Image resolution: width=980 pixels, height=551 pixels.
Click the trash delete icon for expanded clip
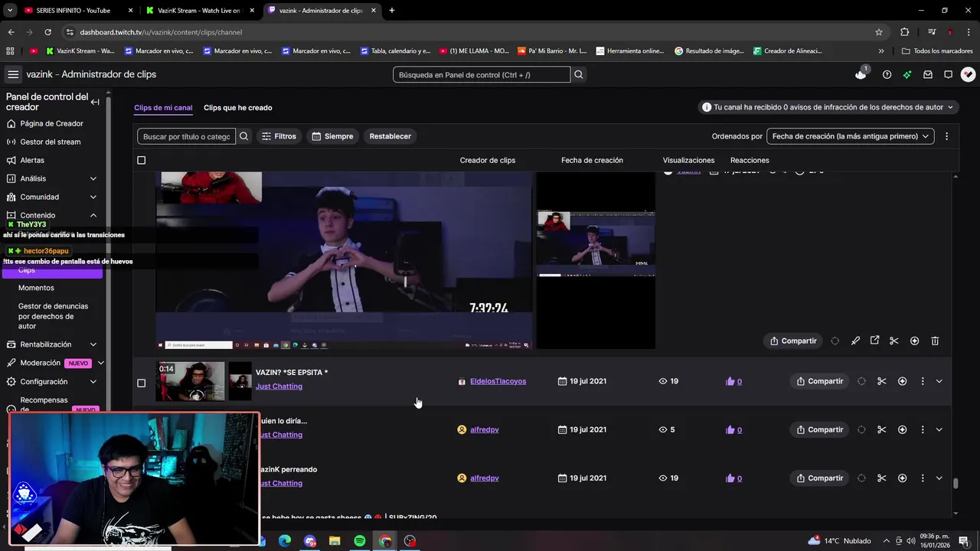(x=935, y=341)
